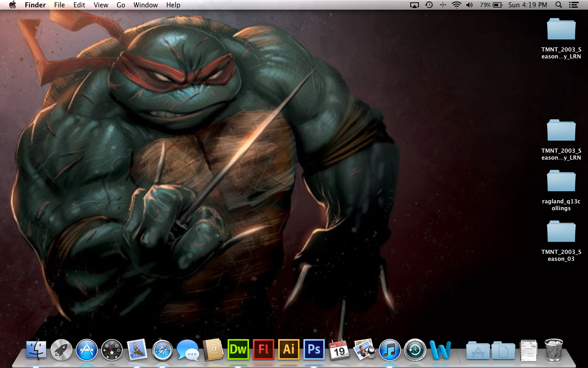Open Adobe Illustrator from the Dock

pyautogui.click(x=288, y=350)
